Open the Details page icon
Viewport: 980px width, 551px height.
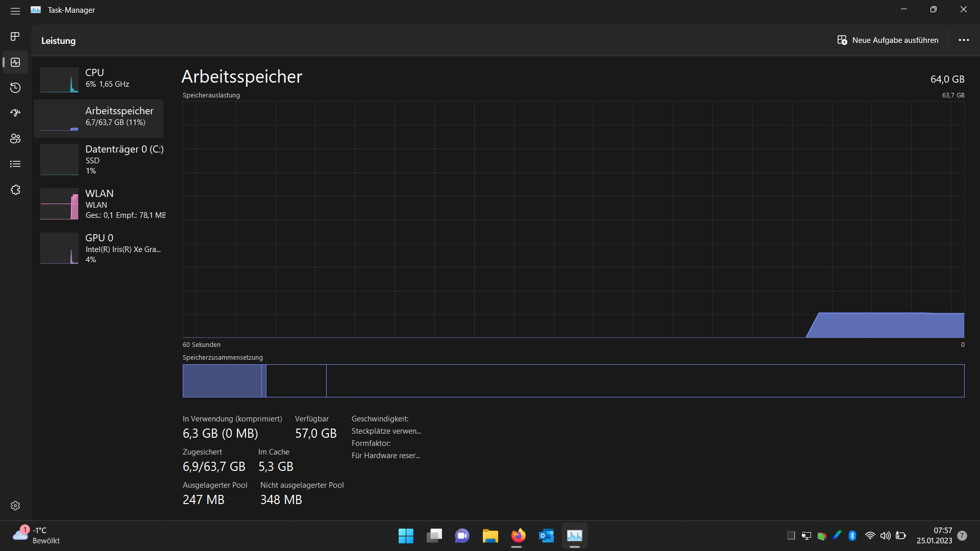15,164
